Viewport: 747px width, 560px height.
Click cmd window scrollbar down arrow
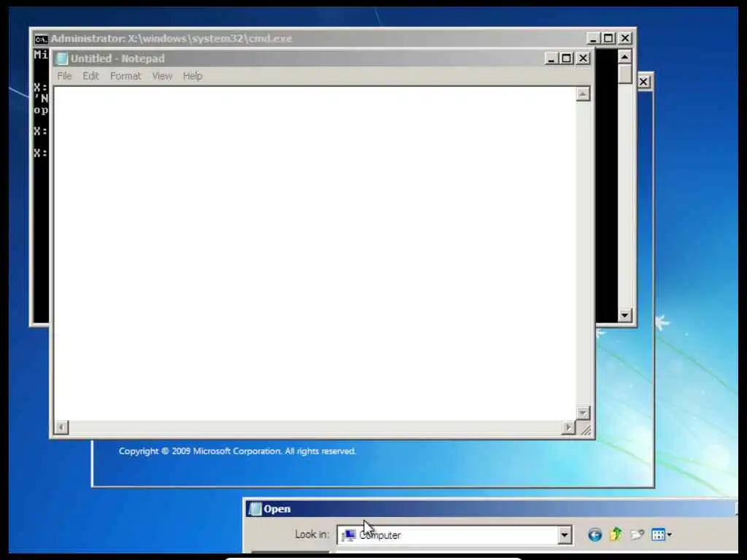point(624,315)
